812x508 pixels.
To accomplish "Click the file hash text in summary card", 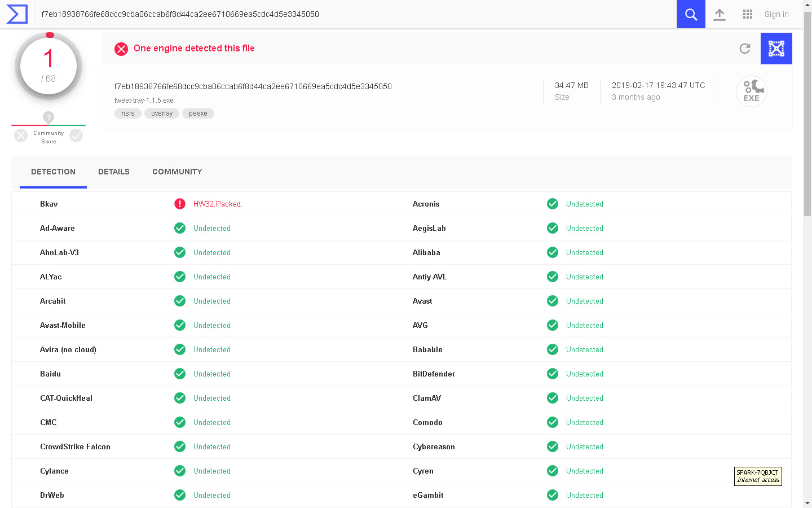I will coord(253,86).
